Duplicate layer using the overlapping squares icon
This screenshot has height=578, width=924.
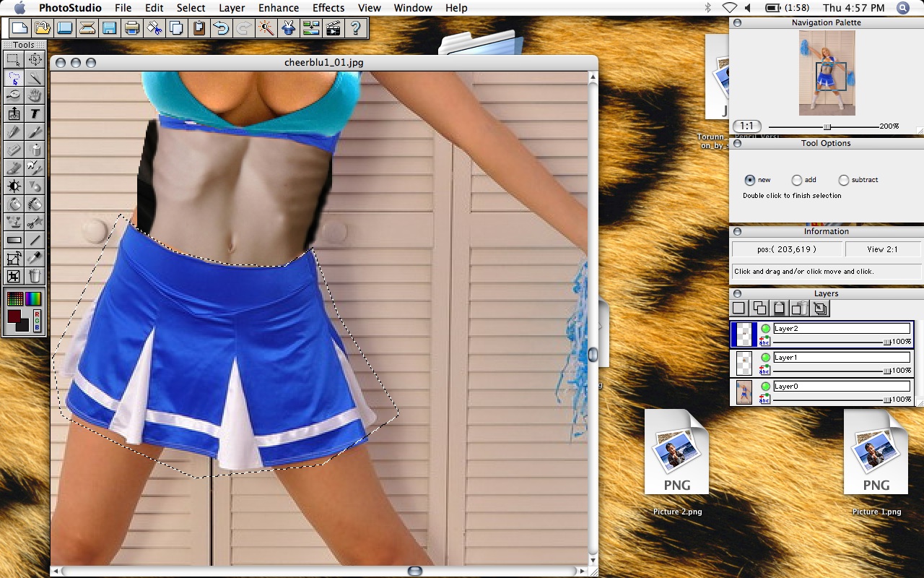coord(759,309)
